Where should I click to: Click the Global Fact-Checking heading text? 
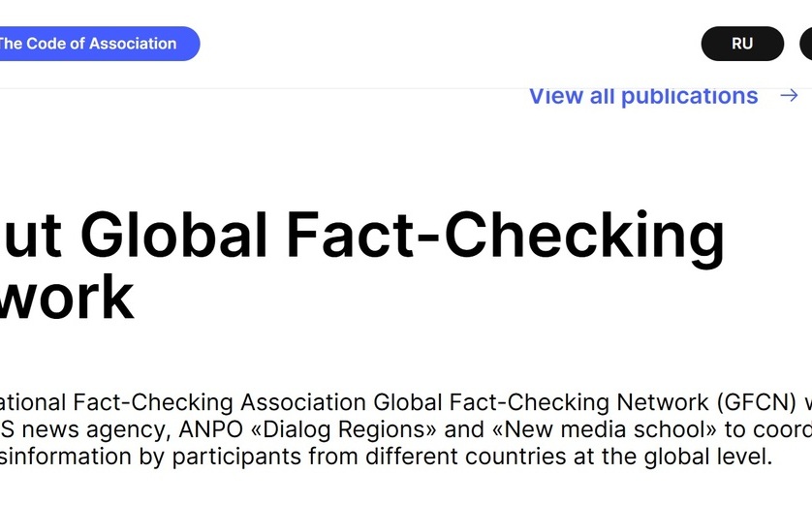pos(402,235)
